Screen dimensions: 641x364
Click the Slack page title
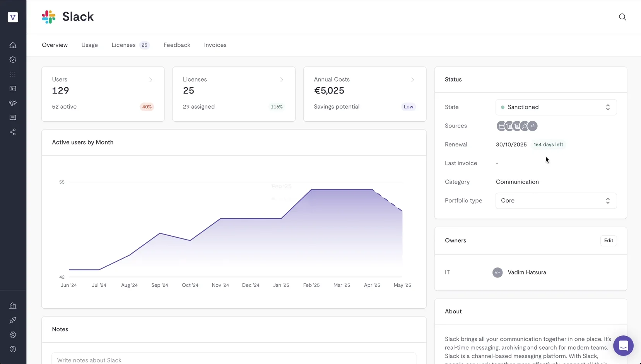point(78,17)
